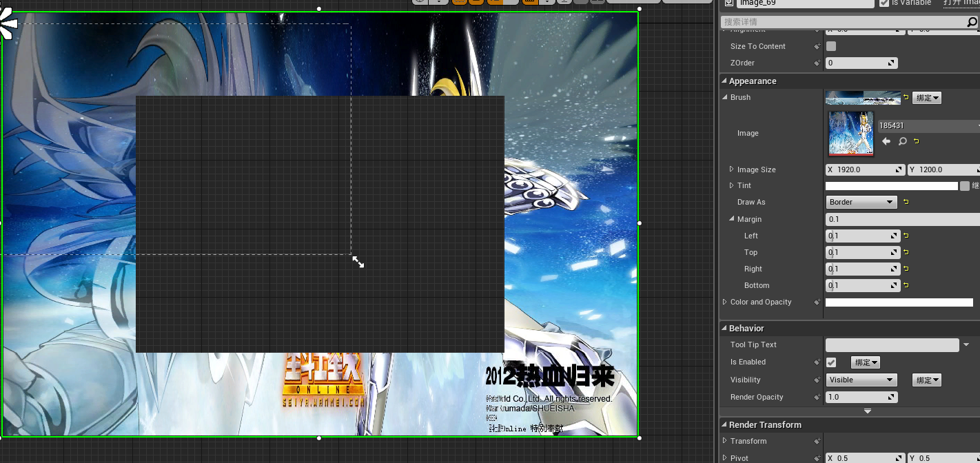This screenshot has height=463, width=980.
Task: Click the widget name field Image_69
Action: [x=806, y=3]
